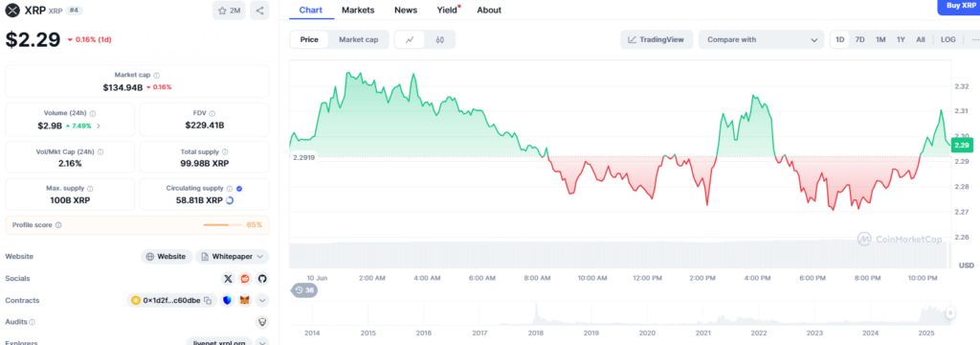Select the line chart icon

[x=410, y=39]
